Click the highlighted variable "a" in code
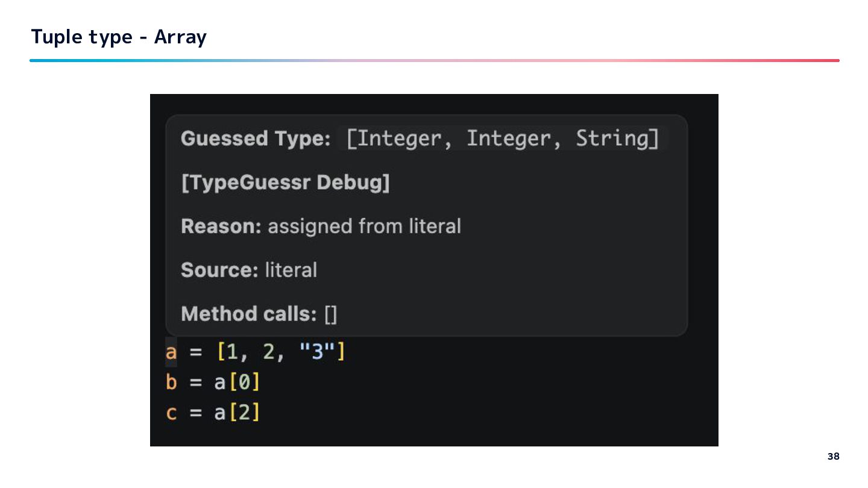Viewport: 868px width, 488px height. coord(171,352)
